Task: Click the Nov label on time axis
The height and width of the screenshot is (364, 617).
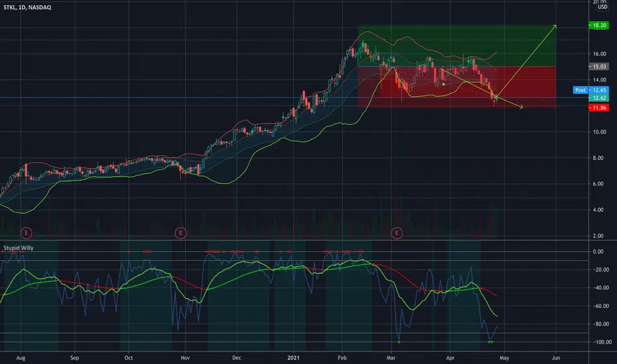Action: (185, 357)
